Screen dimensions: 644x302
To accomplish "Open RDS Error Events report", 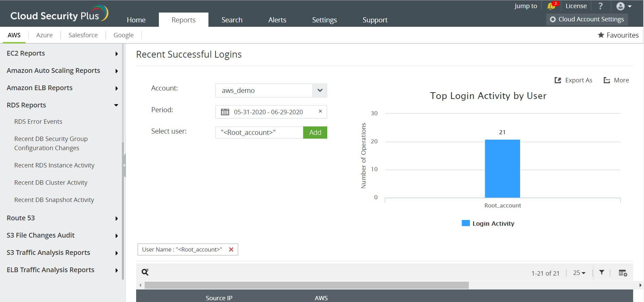I will 38,121.
